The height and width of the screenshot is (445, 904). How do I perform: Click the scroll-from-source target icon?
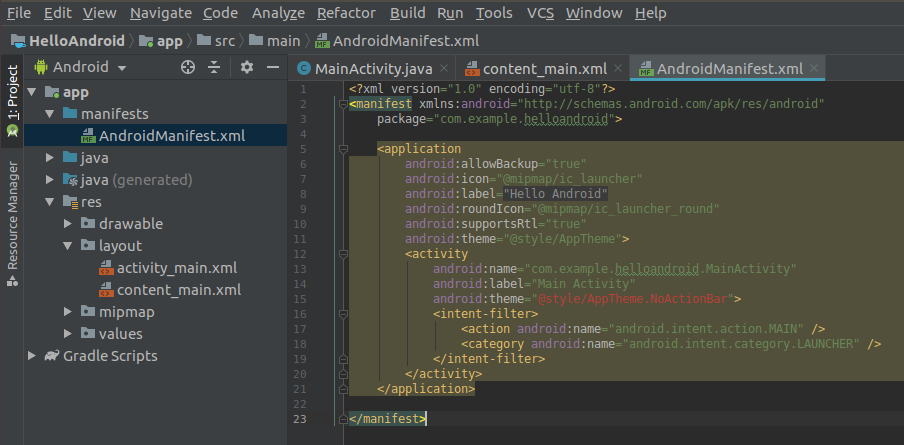tap(188, 67)
